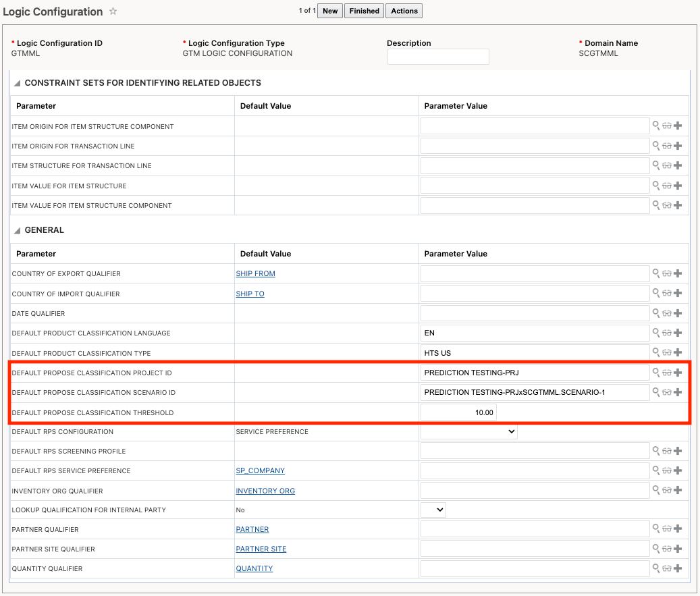Open the PARTNER default value link
This screenshot has width=700, height=596.
pos(252,529)
